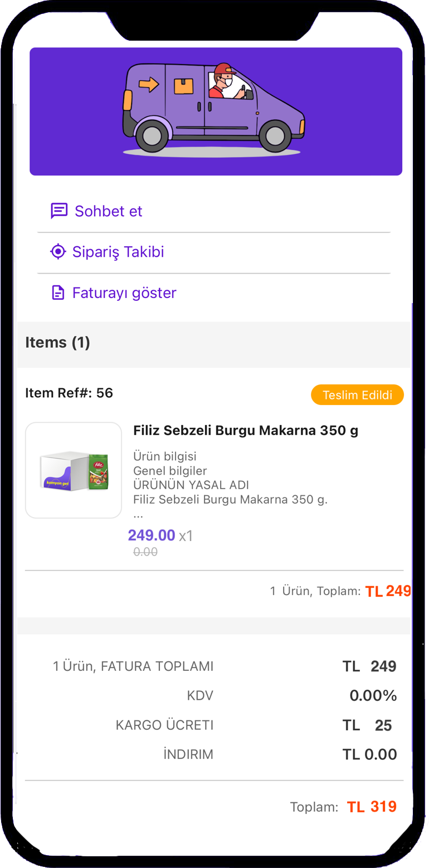Viewport: 429px width, 868px height.
Task: Expand the product description ellipsis
Action: point(138,514)
